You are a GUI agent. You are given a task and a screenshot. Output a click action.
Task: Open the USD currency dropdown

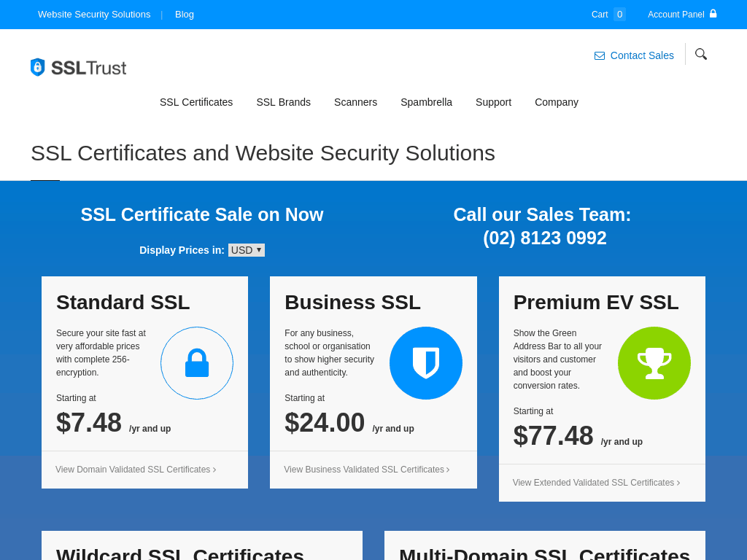(247, 250)
